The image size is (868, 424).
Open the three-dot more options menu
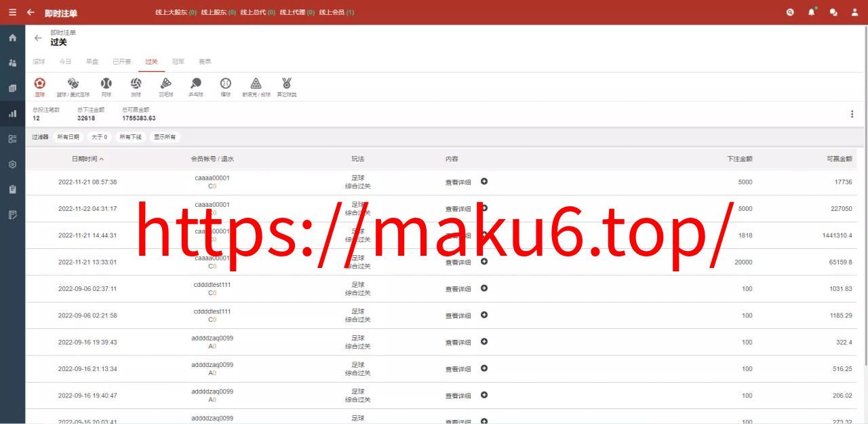852,114
